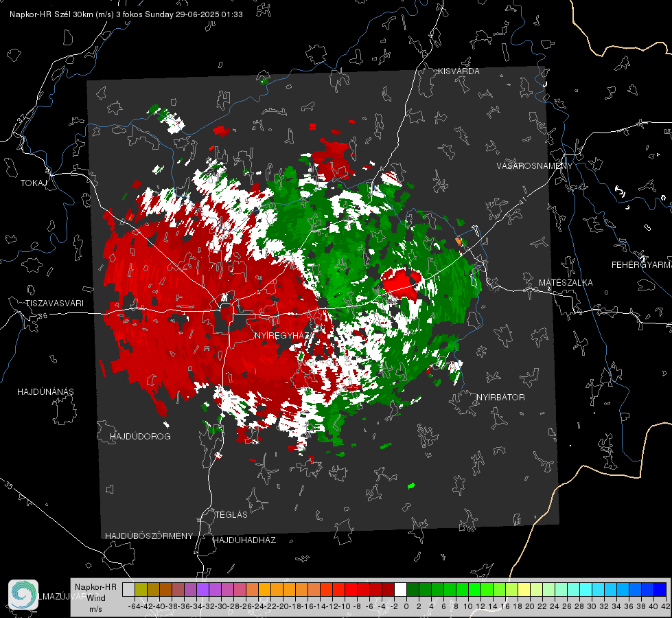Click the NYÍRBÁTOR city label
This screenshot has height=618, width=672.
tap(500, 397)
